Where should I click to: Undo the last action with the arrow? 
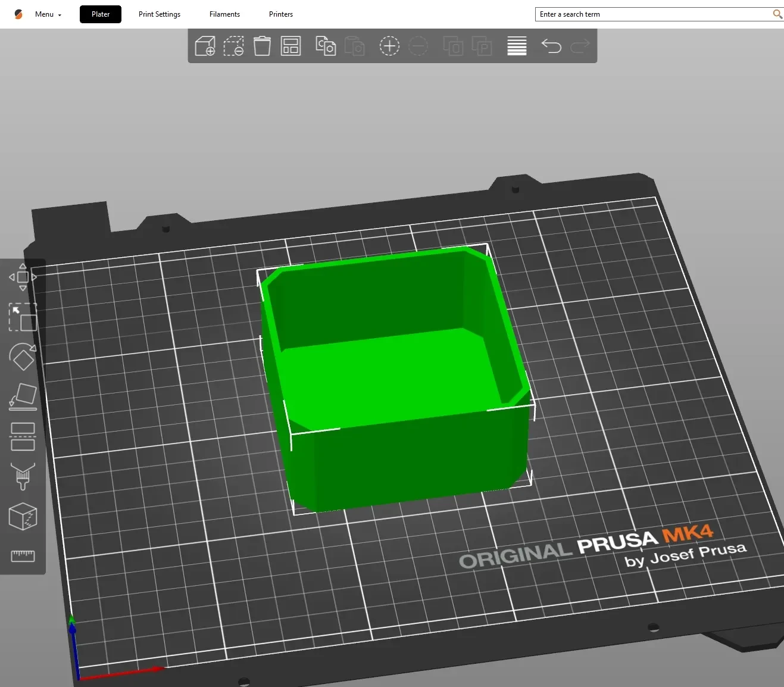pos(551,46)
